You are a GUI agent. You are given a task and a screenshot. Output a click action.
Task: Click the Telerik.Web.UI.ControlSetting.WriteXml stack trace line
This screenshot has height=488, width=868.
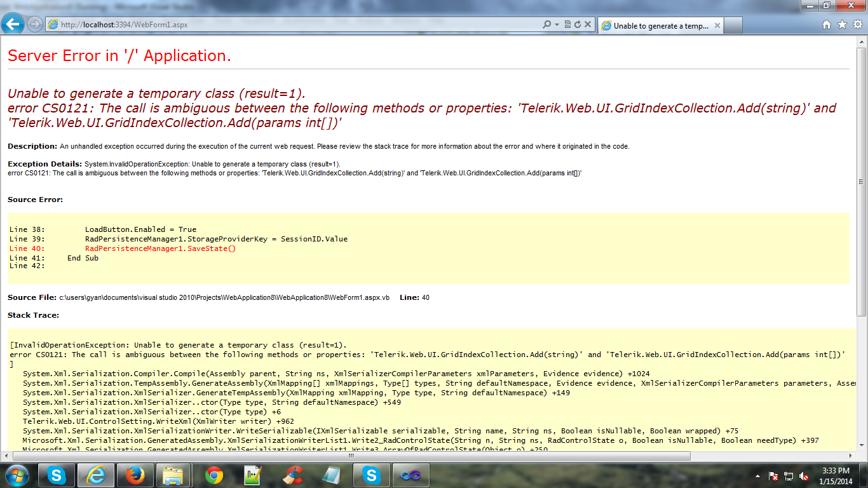[158, 421]
